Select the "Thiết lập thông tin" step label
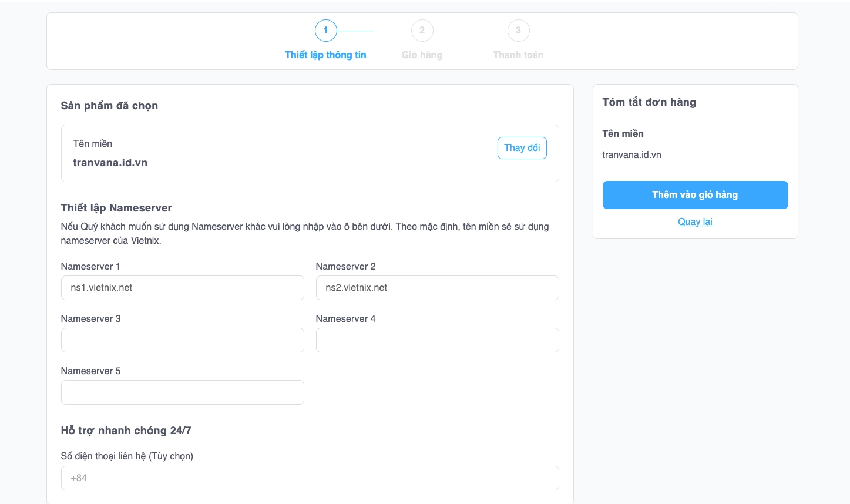 point(325,55)
